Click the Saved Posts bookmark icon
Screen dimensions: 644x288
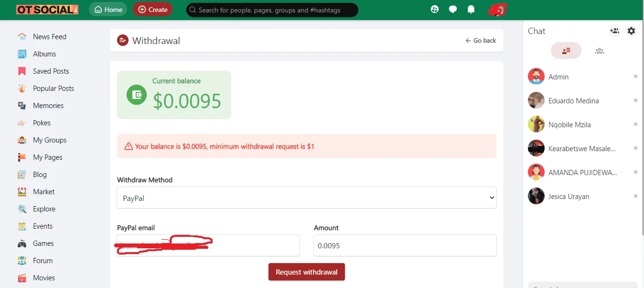(x=22, y=71)
